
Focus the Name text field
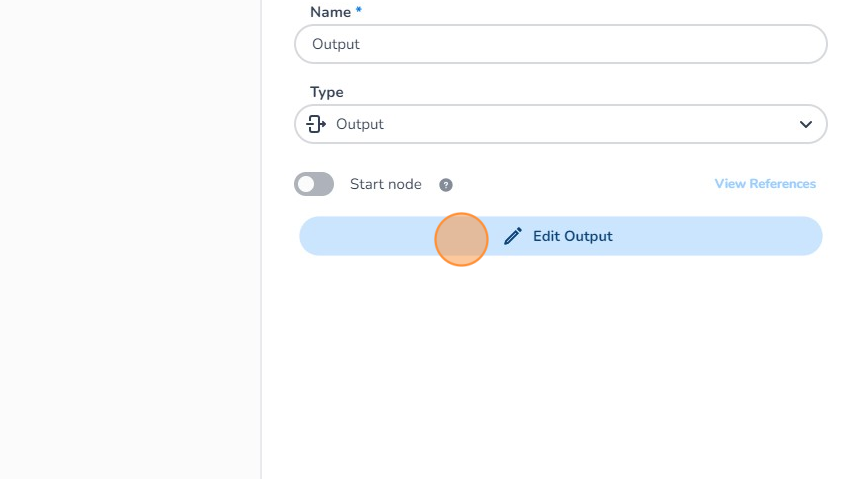(x=560, y=44)
